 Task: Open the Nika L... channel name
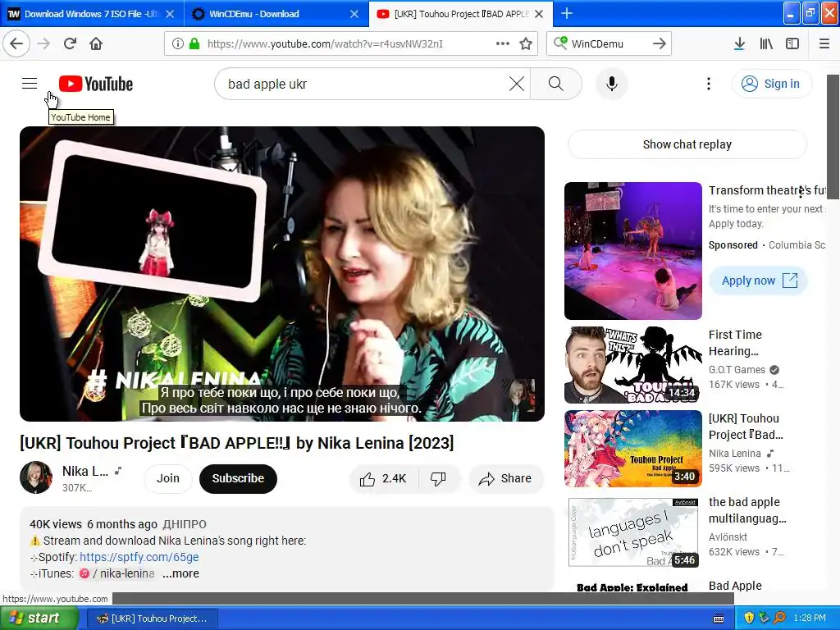(85, 471)
